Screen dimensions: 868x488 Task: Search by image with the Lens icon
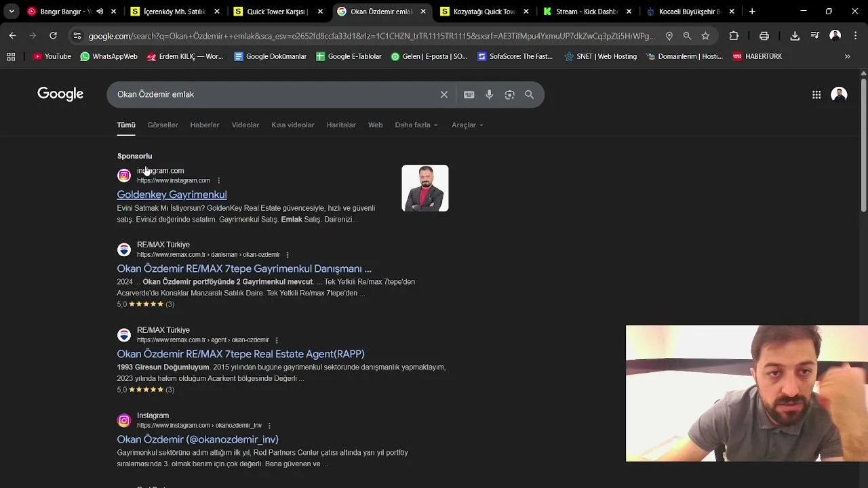509,94
